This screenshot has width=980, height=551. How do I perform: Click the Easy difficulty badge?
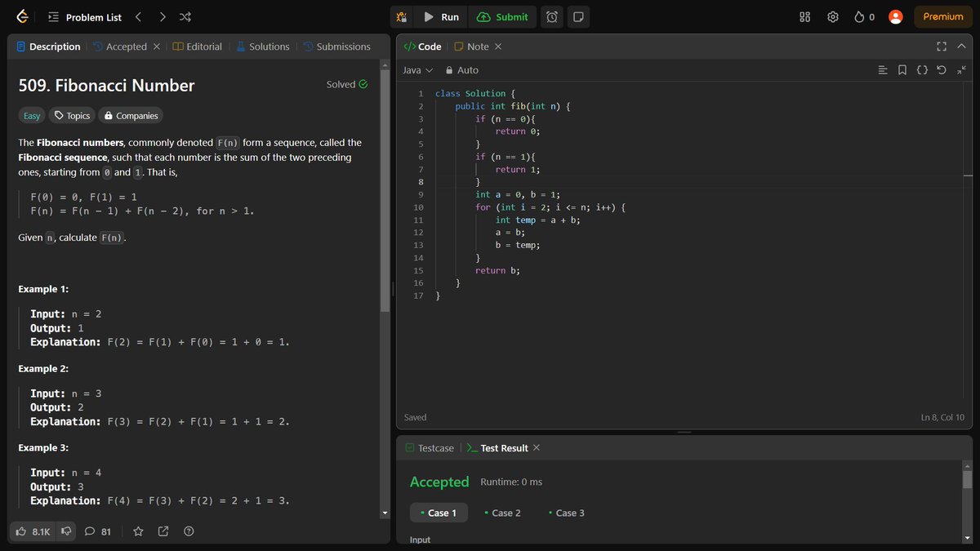(x=32, y=116)
